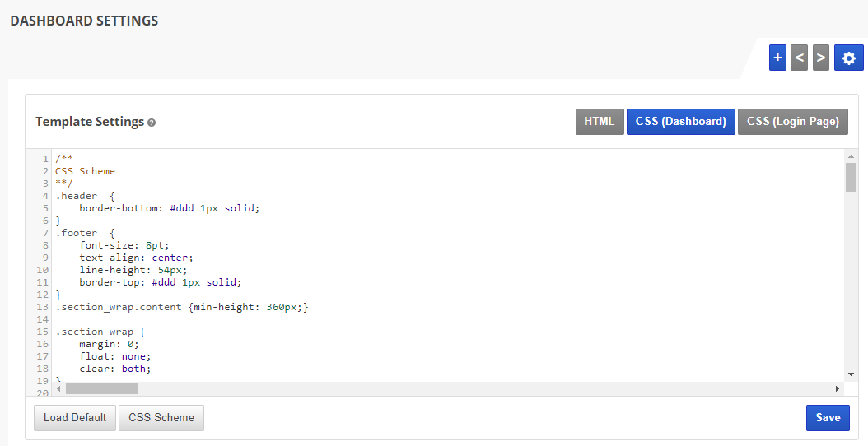Click the Load Default button
The width and height of the screenshot is (868, 446).
tap(75, 417)
